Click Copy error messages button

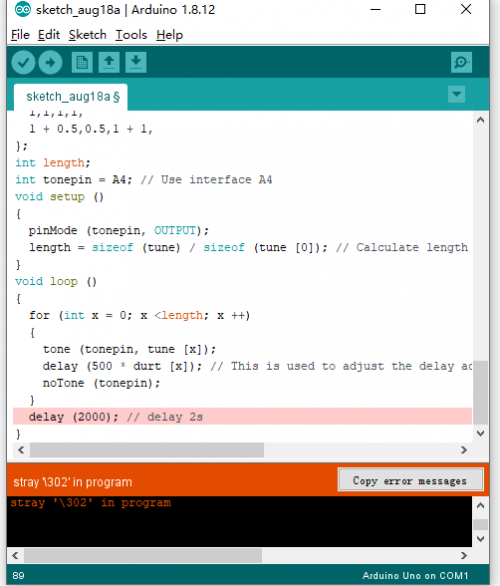(410, 480)
